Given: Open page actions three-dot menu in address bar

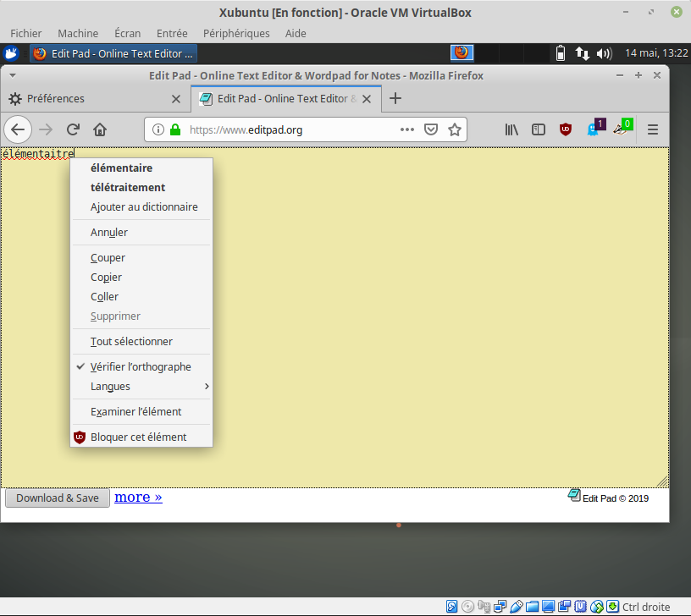Looking at the screenshot, I should click(407, 129).
